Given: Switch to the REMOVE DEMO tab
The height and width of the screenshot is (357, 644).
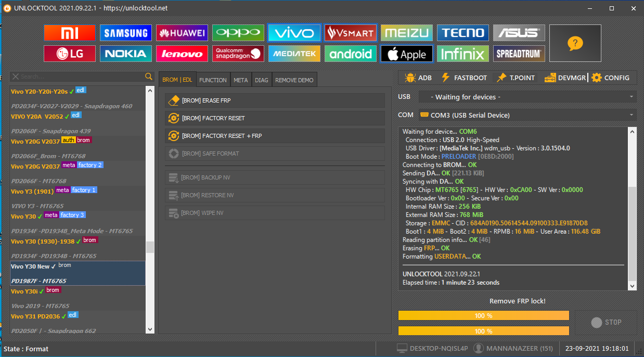Looking at the screenshot, I should coord(294,80).
